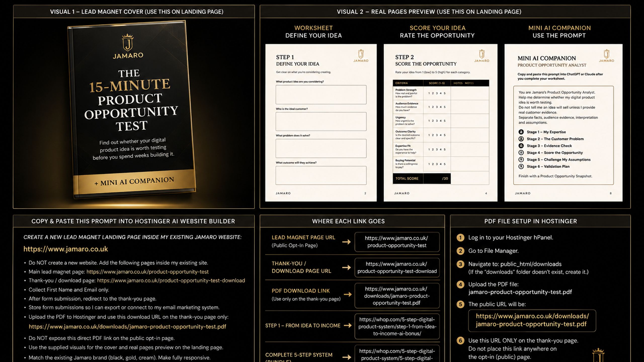Click the TOTAL SCORE /30 cell
Image resolution: width=644 pixels, height=362 pixels.
click(x=422, y=178)
